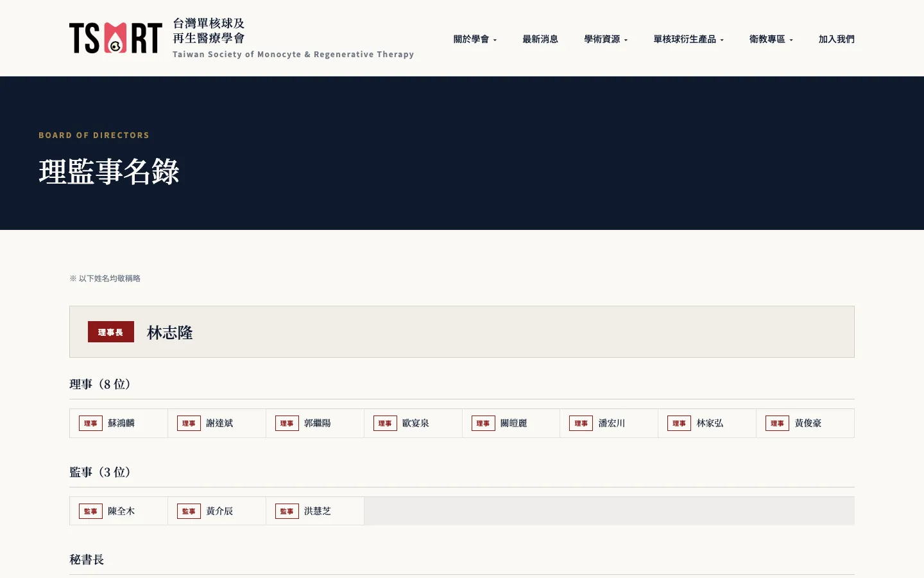Image resolution: width=924 pixels, height=578 pixels.
Task: Click the 理事 badge beside 黃俊豪
Action: tap(778, 423)
